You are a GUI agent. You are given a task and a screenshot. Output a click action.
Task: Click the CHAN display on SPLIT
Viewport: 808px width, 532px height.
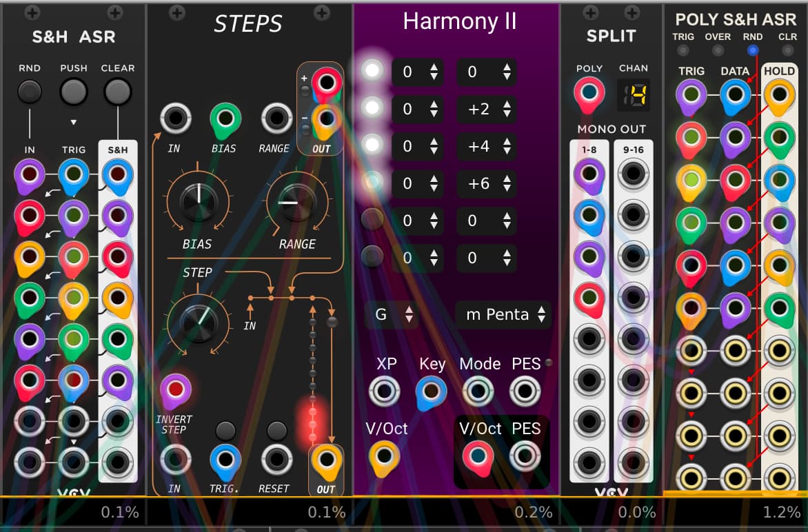(633, 94)
